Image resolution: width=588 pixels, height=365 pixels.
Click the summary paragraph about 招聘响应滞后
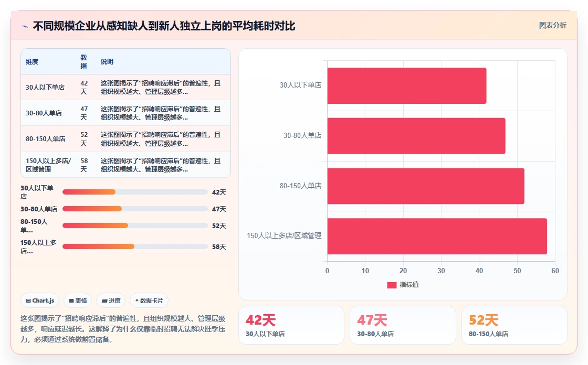click(x=123, y=329)
